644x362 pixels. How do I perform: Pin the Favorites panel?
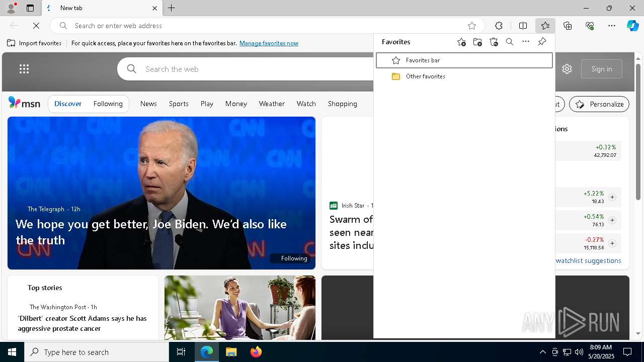pos(542,42)
